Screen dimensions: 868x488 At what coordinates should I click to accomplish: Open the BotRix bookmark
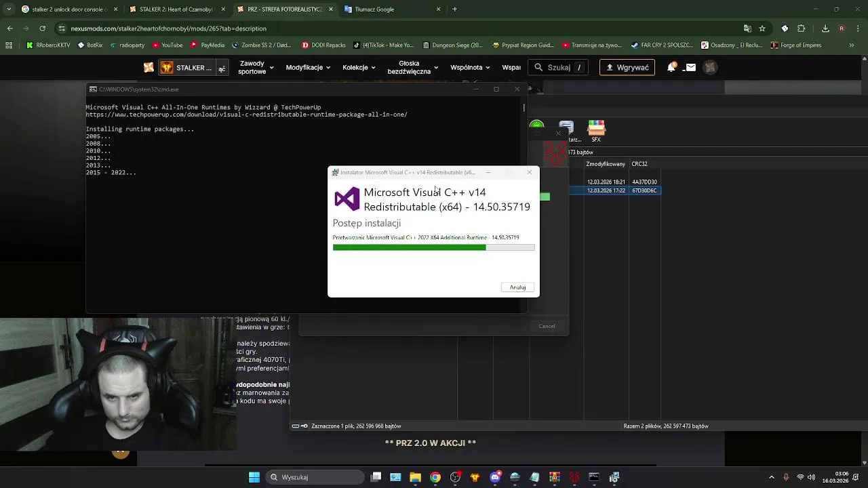coord(90,45)
